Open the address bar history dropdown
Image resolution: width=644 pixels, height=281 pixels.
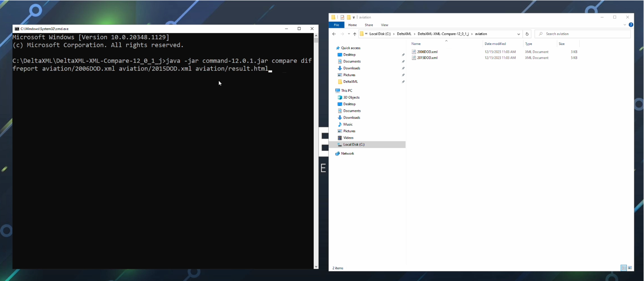point(519,34)
